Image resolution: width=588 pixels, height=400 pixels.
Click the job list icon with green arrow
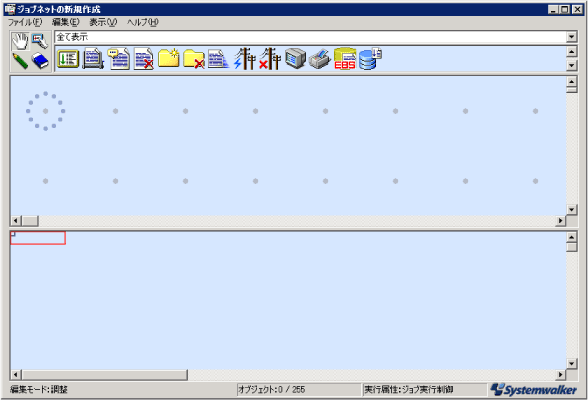click(x=68, y=59)
